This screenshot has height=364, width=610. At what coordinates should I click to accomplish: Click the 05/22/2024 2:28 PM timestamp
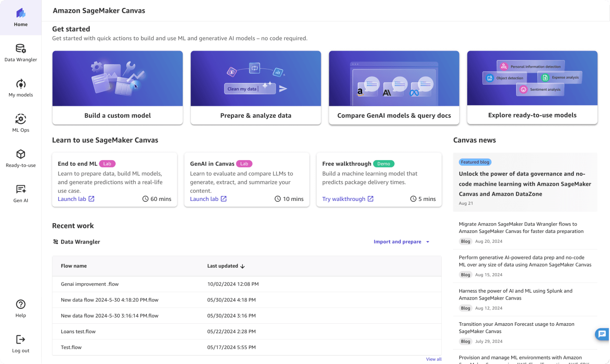(x=232, y=332)
